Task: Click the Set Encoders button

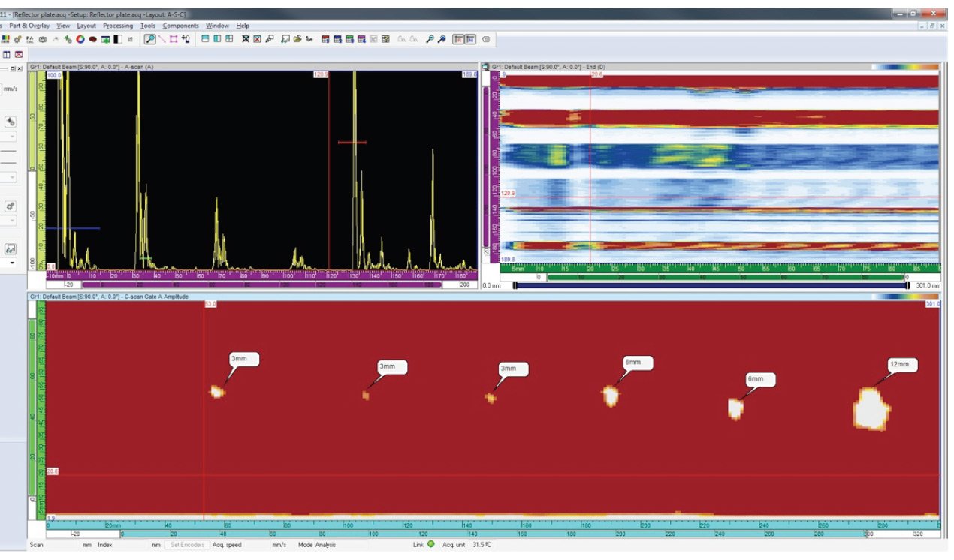Action: click(186, 545)
